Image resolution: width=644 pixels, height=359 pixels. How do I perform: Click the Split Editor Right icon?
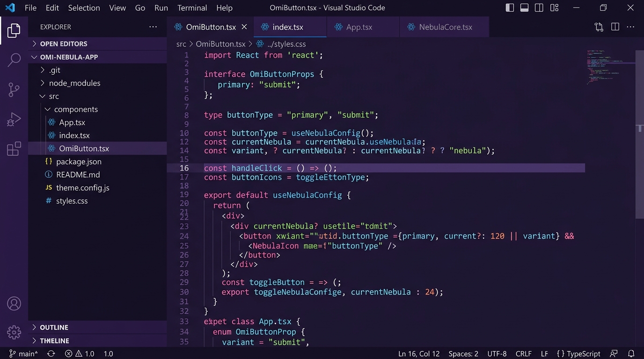click(x=615, y=27)
